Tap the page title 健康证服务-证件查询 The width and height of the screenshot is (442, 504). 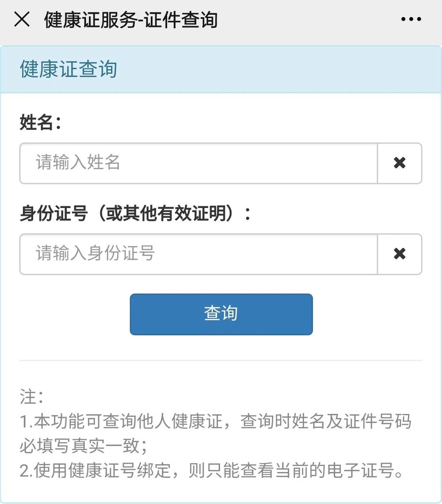click(x=131, y=20)
